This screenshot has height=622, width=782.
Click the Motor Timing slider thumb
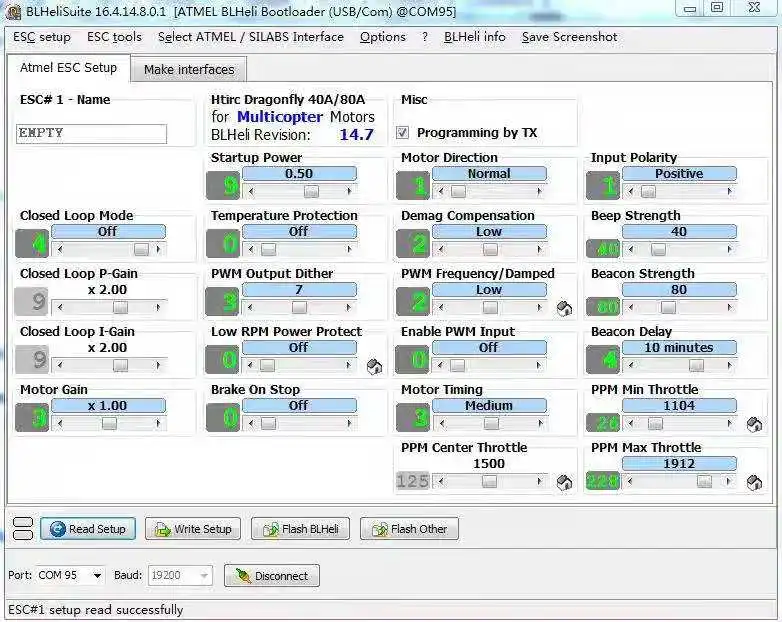click(x=491, y=423)
